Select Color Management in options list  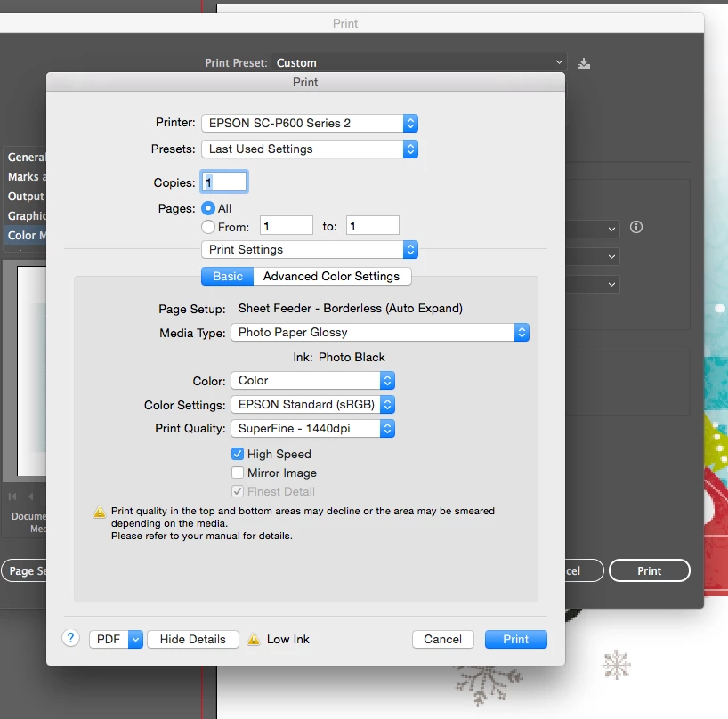pyautogui.click(x=26, y=235)
